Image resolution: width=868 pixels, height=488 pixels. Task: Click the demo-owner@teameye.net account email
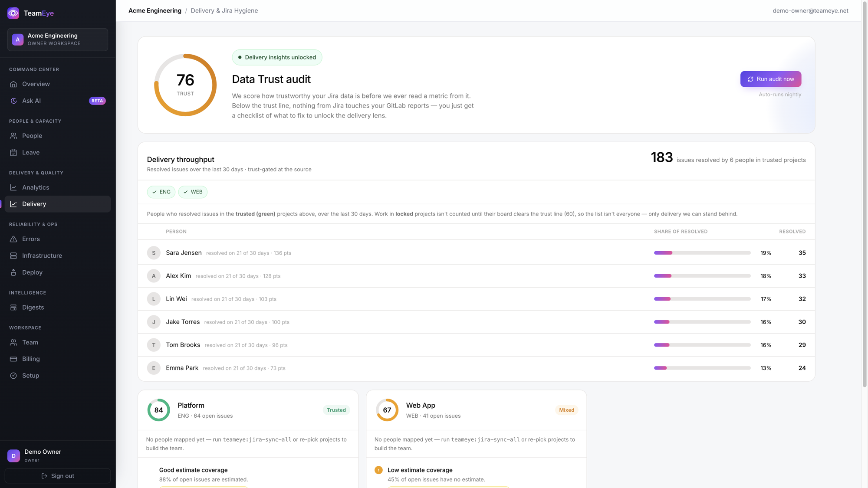click(810, 11)
